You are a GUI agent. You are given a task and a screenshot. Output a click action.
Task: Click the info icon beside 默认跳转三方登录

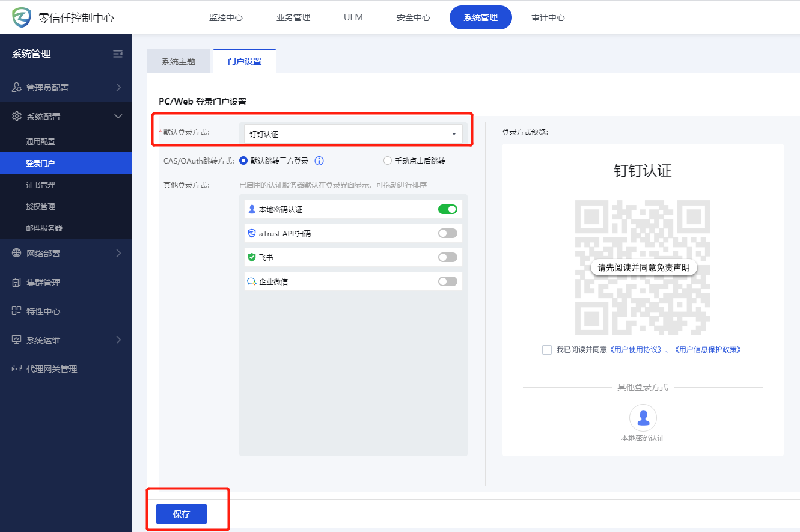click(319, 161)
